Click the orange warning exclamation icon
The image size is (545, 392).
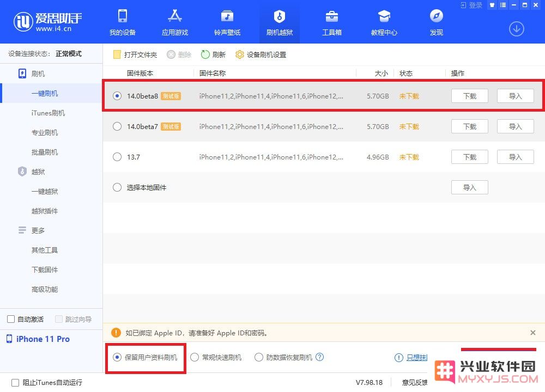point(116,333)
